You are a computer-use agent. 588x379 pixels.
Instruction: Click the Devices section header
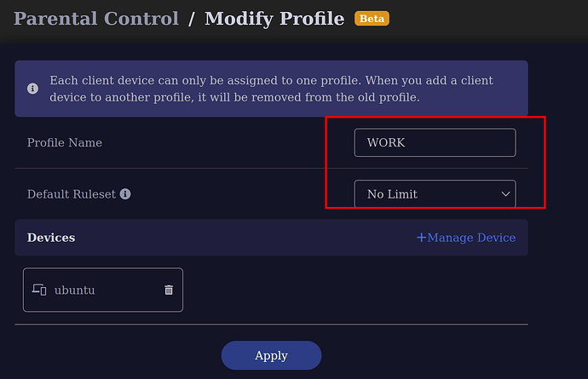click(x=51, y=238)
